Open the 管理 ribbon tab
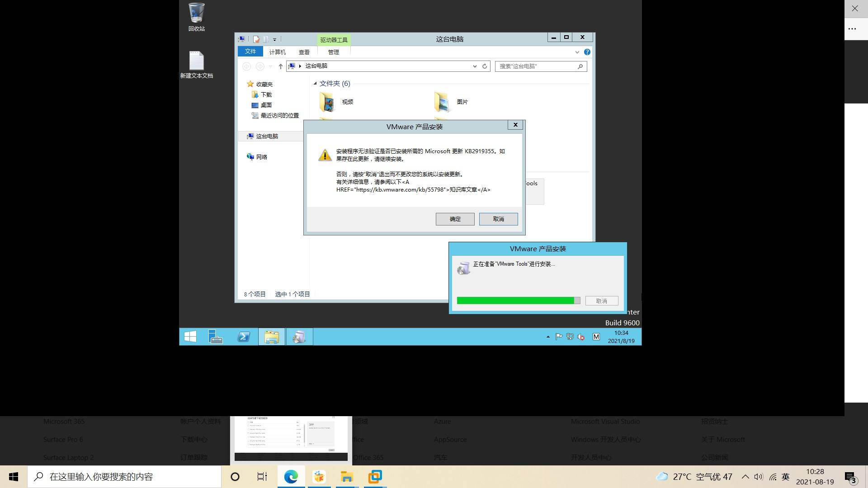The width and height of the screenshot is (868, 488). coord(333,52)
